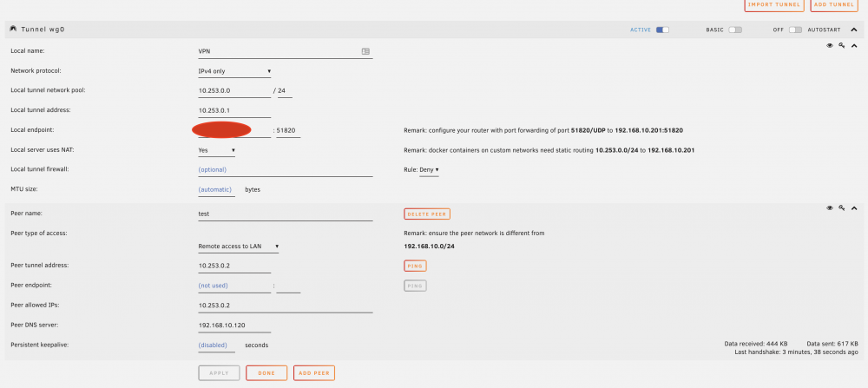Show tunnel config with the top eye icon
868x388 pixels.
(x=830, y=46)
